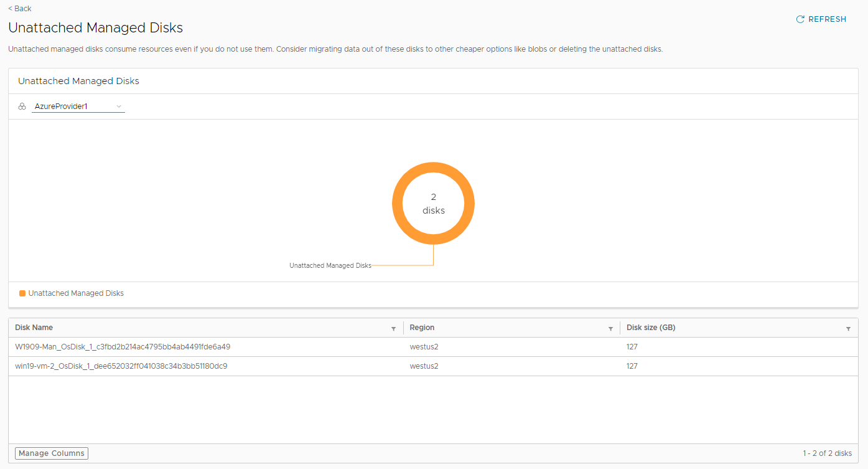Sort by the Disk Name column header

34,328
